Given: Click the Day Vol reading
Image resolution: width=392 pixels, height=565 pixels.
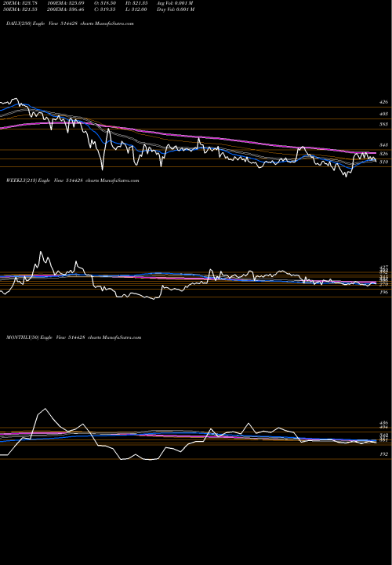Looking at the screenshot, I should click(x=176, y=9).
